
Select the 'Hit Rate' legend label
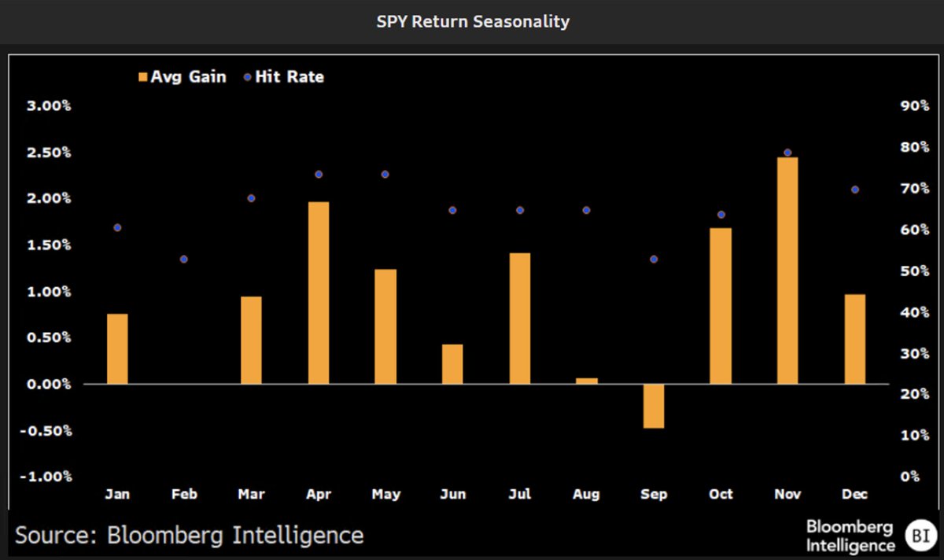click(289, 77)
